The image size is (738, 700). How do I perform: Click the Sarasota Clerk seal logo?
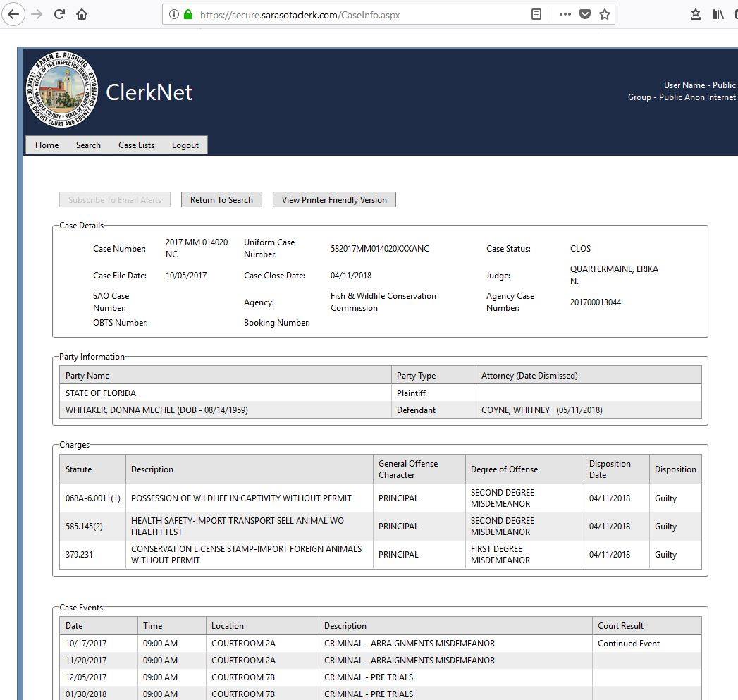(61, 90)
